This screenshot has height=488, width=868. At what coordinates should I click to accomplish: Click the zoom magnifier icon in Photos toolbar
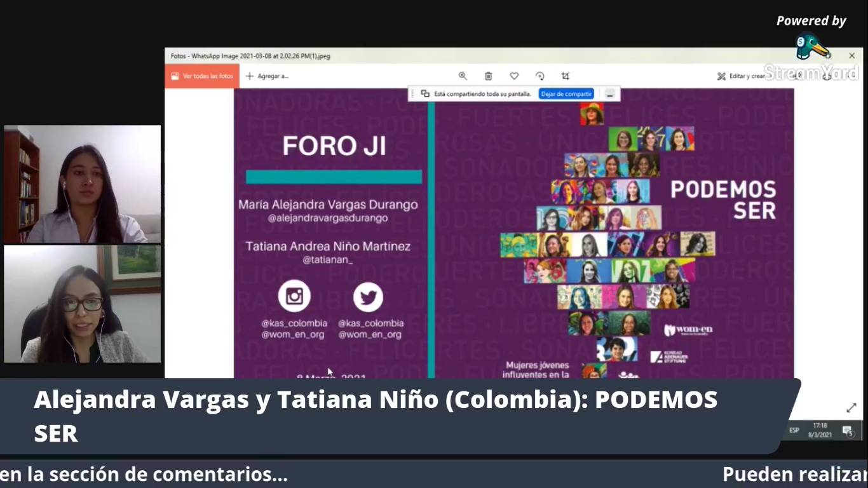(463, 76)
